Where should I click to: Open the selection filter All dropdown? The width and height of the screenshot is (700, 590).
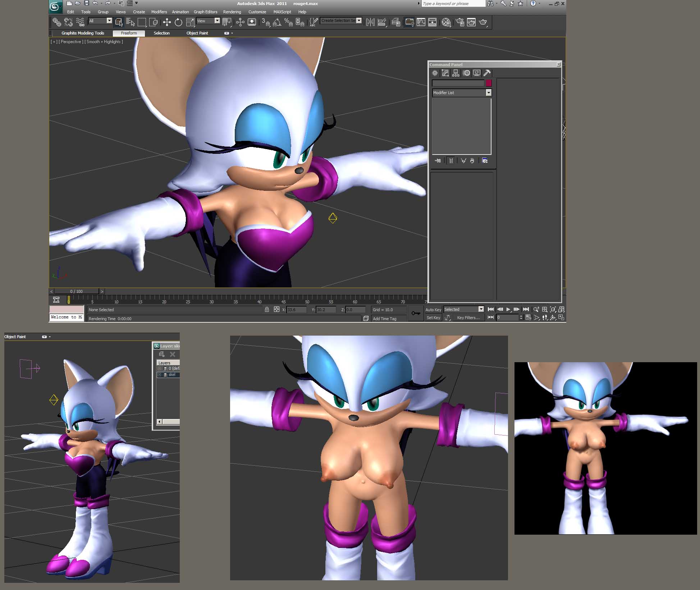coord(109,21)
